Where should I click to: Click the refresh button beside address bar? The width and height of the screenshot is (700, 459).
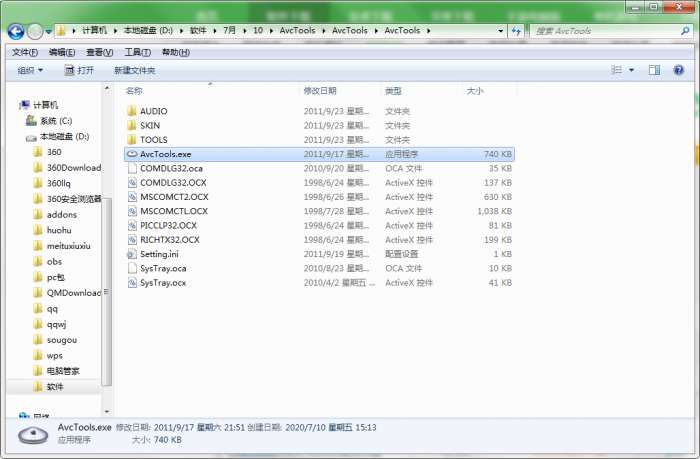[517, 31]
